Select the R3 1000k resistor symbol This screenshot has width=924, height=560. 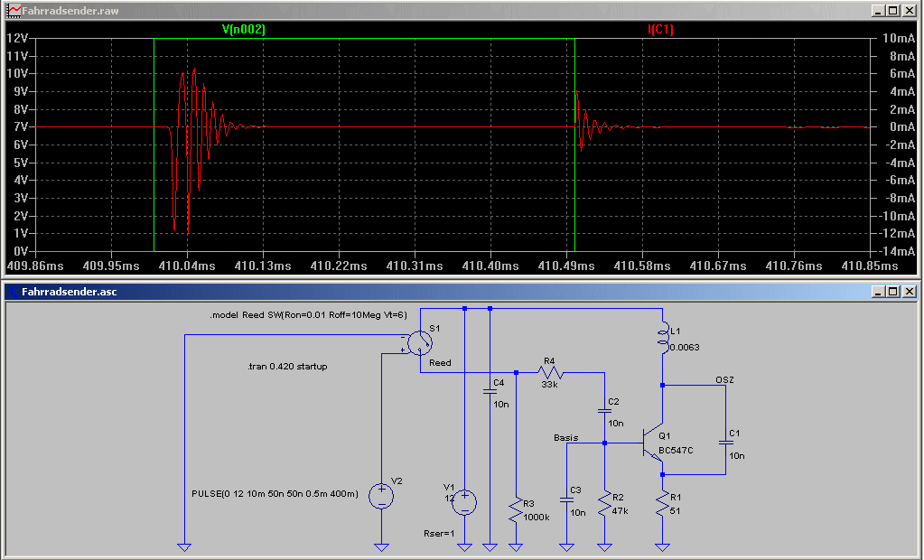(516, 510)
